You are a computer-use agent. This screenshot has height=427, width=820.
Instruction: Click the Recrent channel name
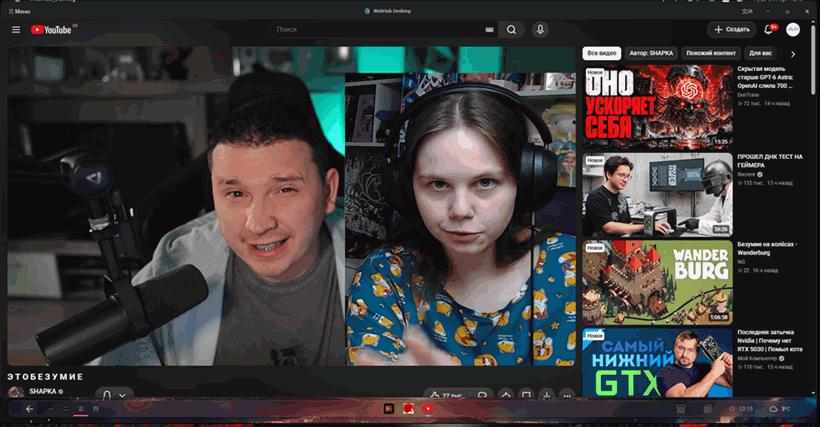point(746,175)
